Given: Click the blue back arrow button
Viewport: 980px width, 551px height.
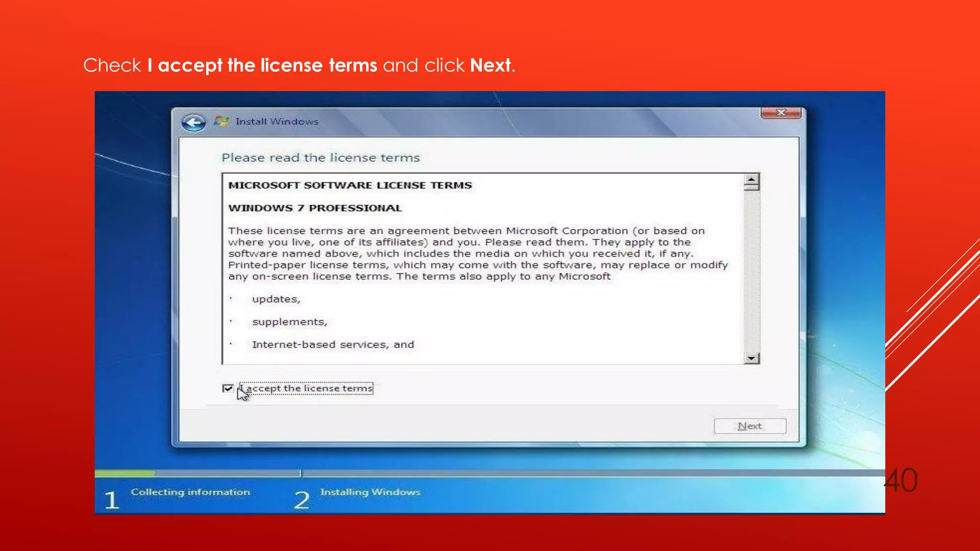Looking at the screenshot, I should [194, 123].
